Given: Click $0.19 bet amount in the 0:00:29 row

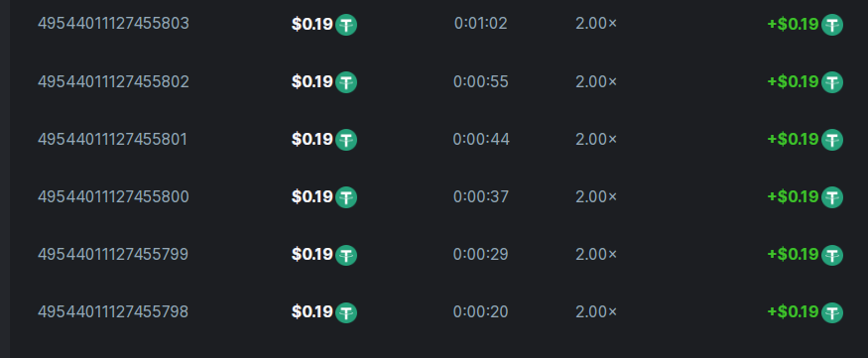Looking at the screenshot, I should click(312, 255).
